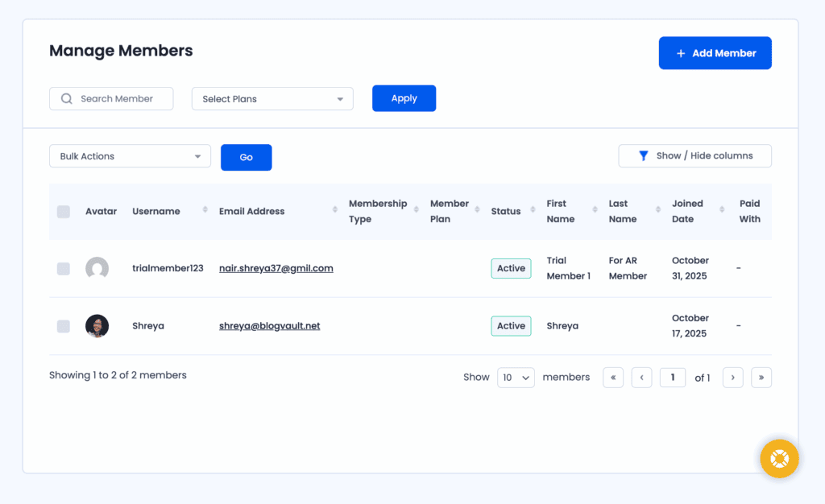Click the October 17, 2025 date
This screenshot has width=825, height=504.
[690, 326]
